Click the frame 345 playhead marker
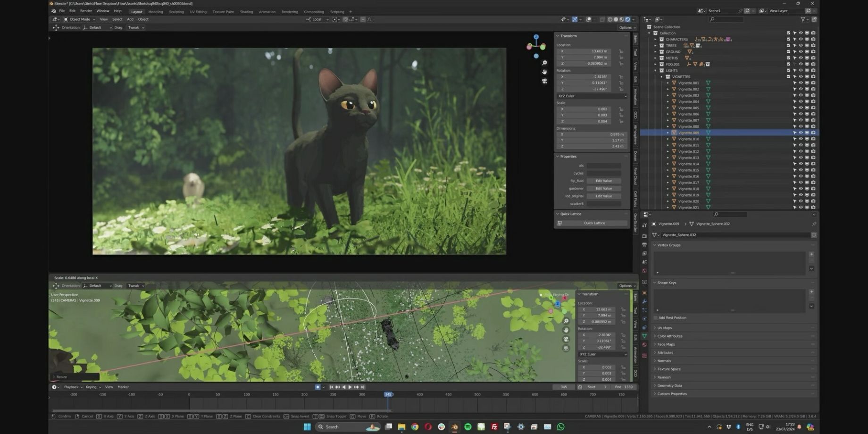This screenshot has width=868, height=434. pos(388,394)
